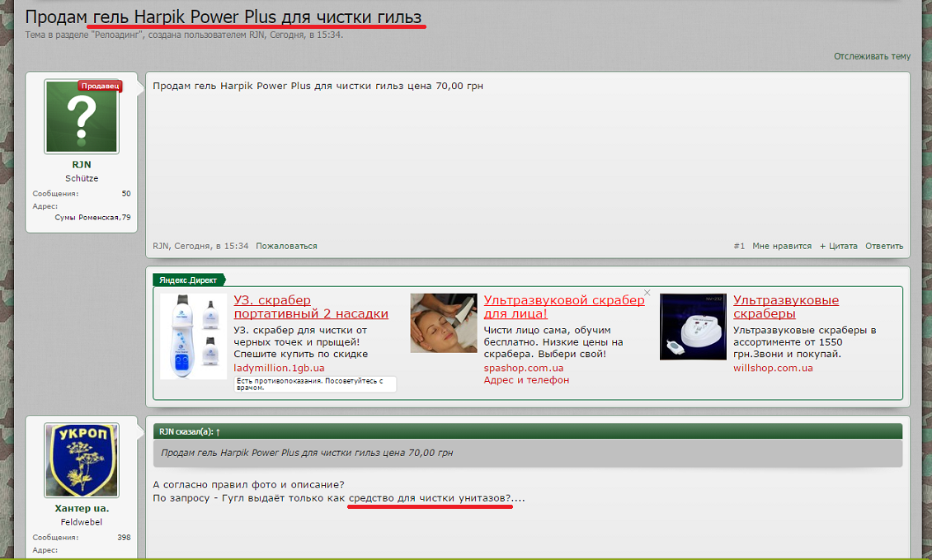Visit ladymillion.1gb.ua ad link

[279, 368]
